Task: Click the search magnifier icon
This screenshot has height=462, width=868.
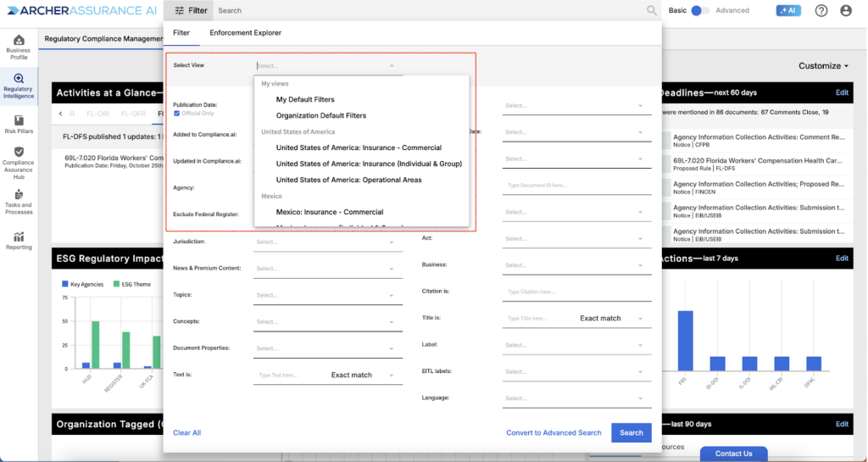Action: coord(652,10)
